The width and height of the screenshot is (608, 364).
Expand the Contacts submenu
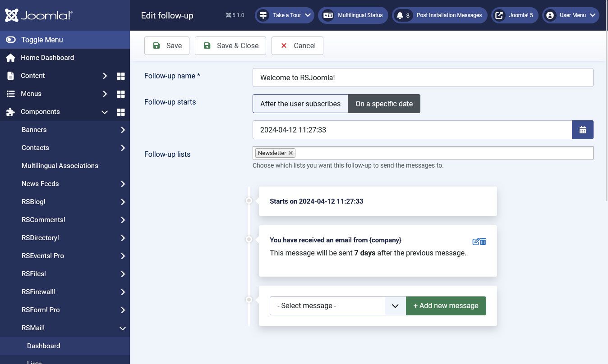point(123,148)
